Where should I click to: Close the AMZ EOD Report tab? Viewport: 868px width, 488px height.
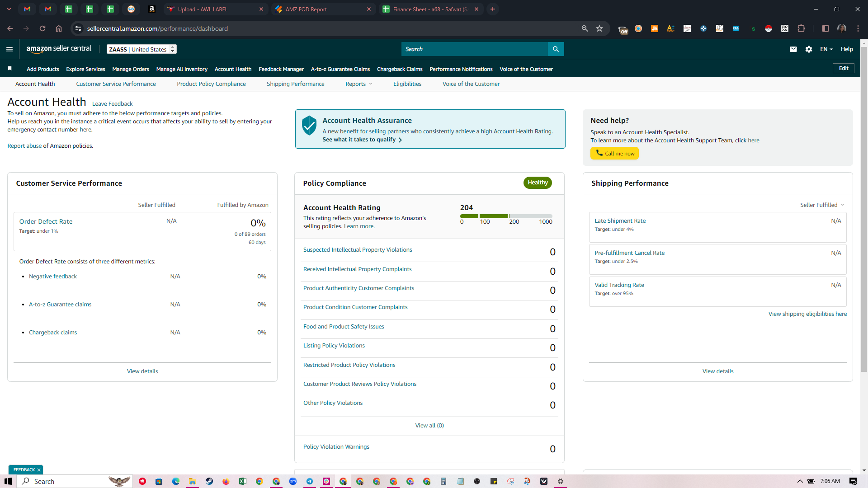369,9
